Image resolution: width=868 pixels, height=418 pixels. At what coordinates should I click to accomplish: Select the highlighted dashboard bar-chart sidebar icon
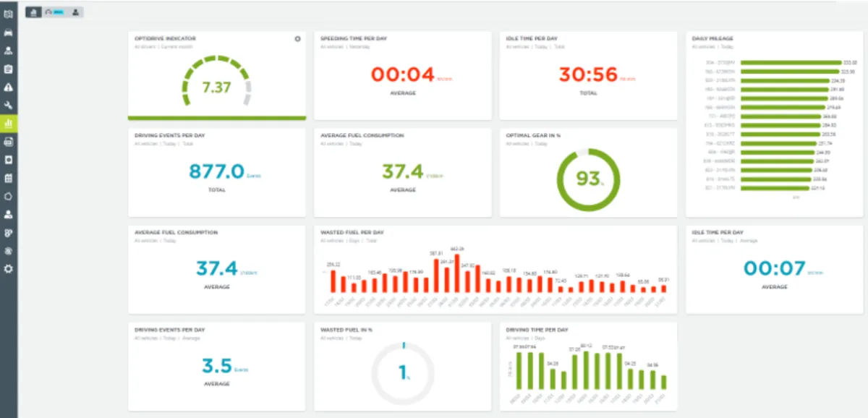coord(9,124)
